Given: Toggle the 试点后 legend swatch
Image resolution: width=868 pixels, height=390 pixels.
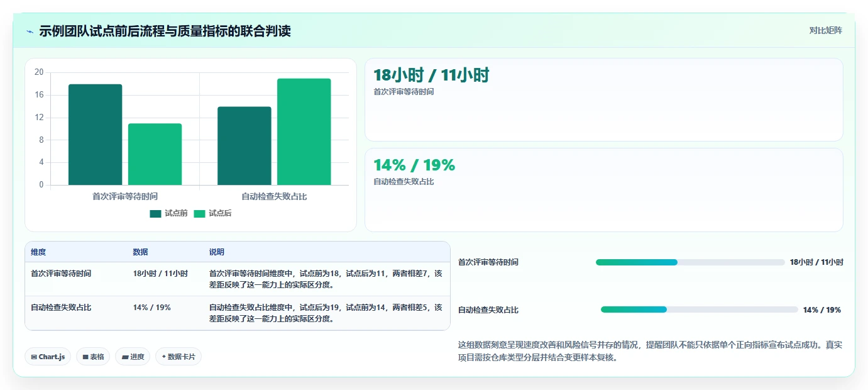Looking at the screenshot, I should point(199,214).
